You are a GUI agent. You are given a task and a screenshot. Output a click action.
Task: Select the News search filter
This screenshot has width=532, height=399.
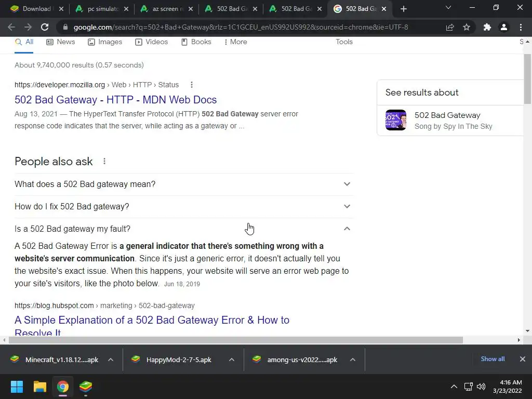point(60,42)
